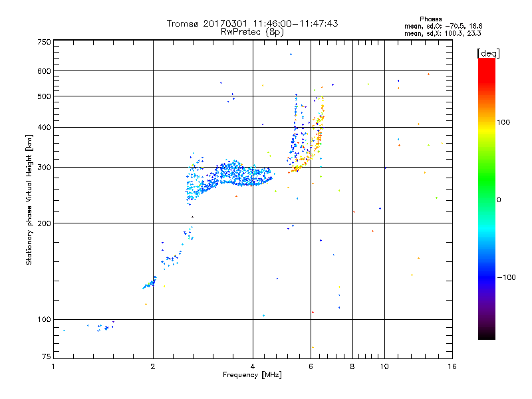Click the x-axis tick label '16'
The image size is (532, 399).
point(452,366)
